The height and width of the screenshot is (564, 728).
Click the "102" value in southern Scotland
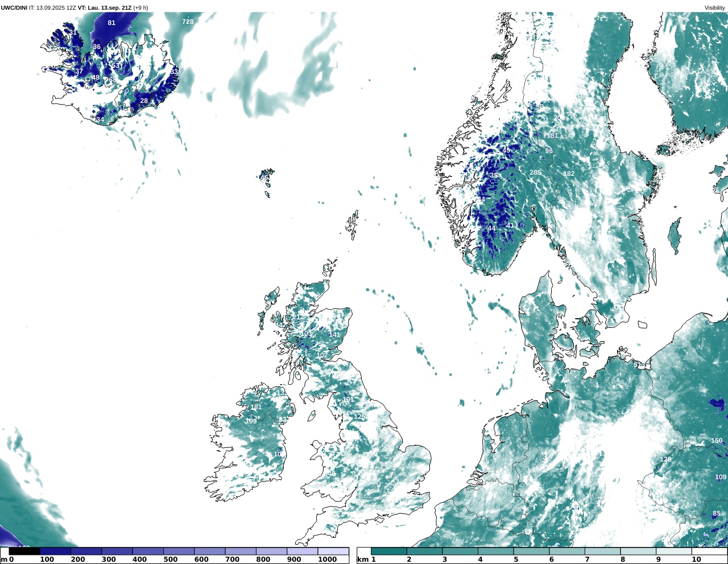tap(322, 355)
